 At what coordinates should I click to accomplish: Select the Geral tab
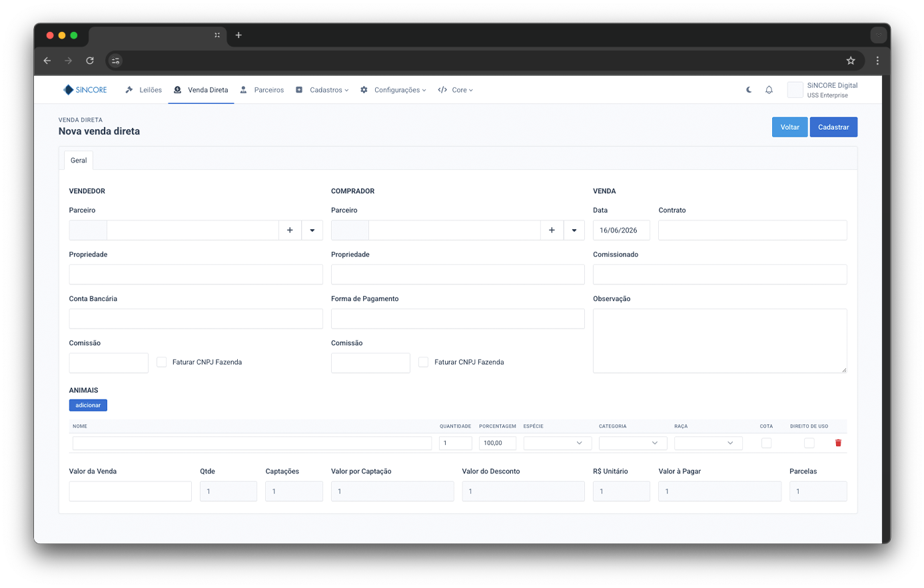pyautogui.click(x=79, y=160)
